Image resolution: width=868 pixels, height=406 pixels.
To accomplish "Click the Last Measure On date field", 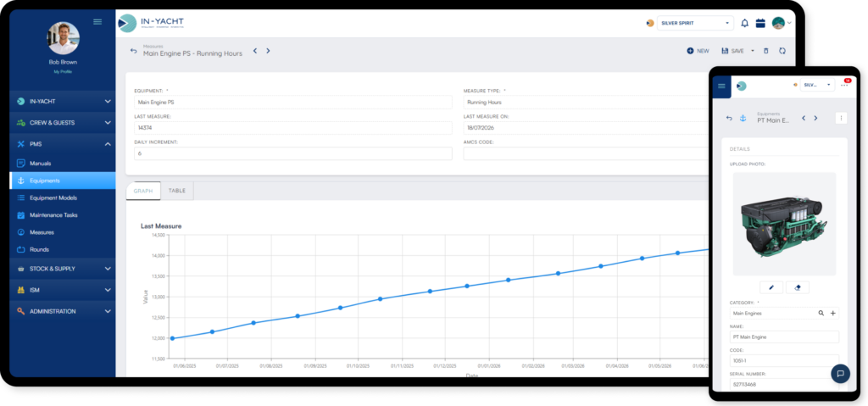I will [x=587, y=128].
